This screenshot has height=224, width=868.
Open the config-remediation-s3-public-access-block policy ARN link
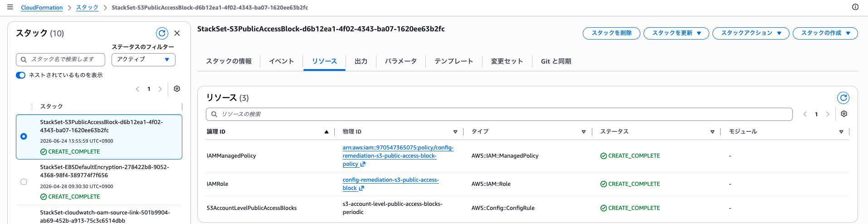[x=398, y=156]
